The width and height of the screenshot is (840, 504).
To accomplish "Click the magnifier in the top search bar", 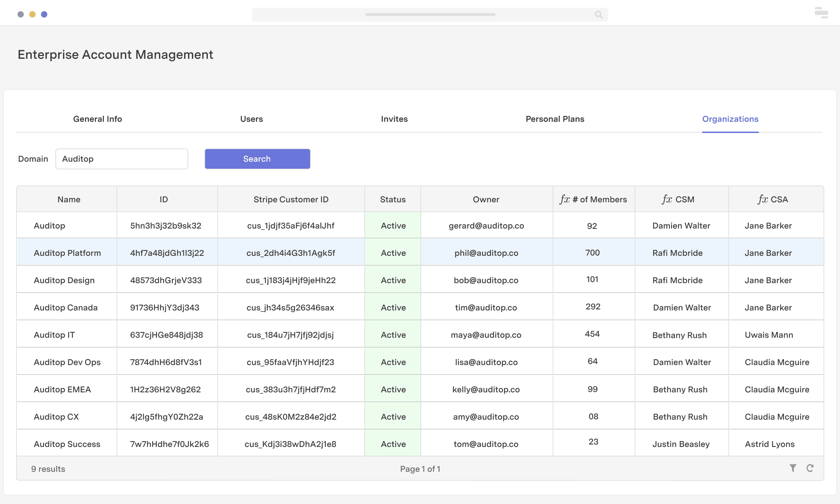I will [x=598, y=15].
